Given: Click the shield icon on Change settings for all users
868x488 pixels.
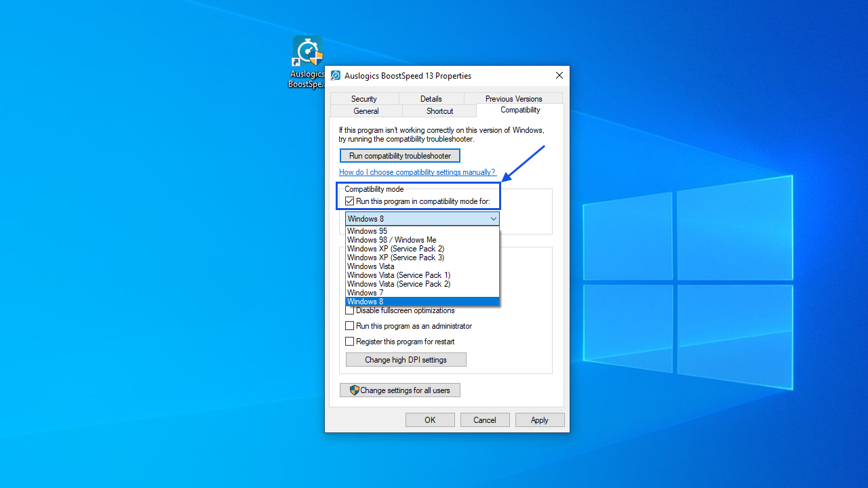Looking at the screenshot, I should 354,390.
